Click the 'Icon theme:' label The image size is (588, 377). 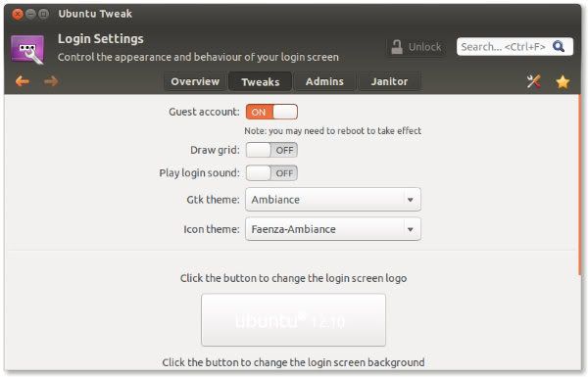point(212,229)
